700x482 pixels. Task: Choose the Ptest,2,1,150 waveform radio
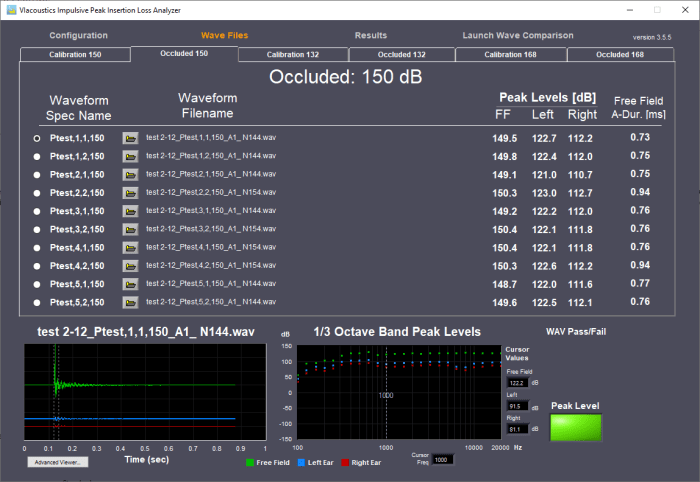[x=37, y=175]
